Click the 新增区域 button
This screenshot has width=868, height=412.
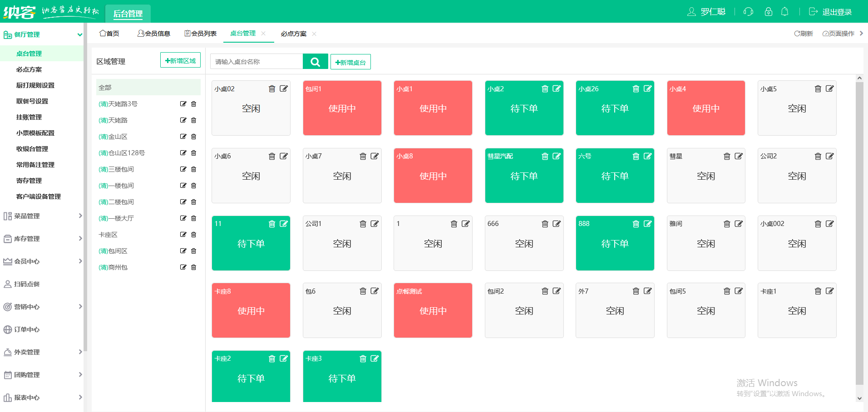click(180, 61)
